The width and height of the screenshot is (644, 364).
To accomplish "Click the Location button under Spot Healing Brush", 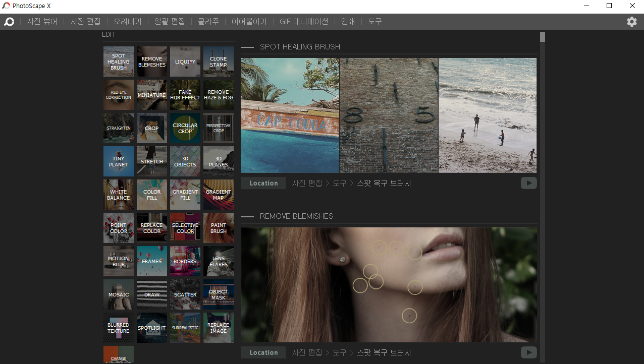I will tap(263, 183).
